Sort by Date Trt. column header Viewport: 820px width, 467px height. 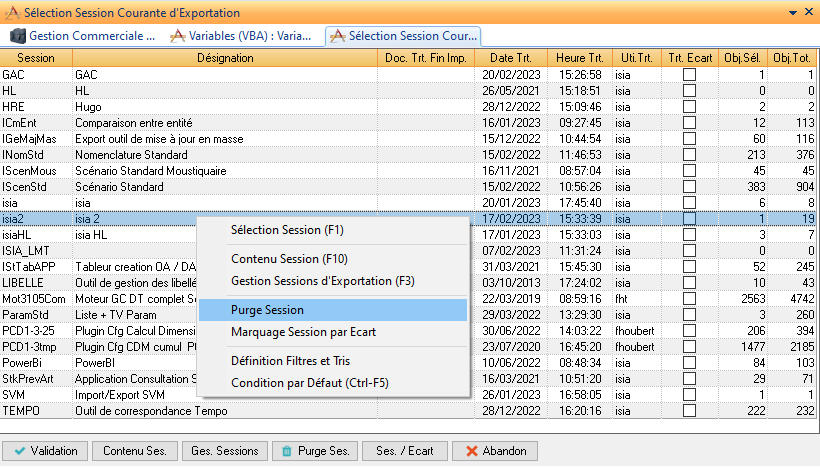click(511, 58)
